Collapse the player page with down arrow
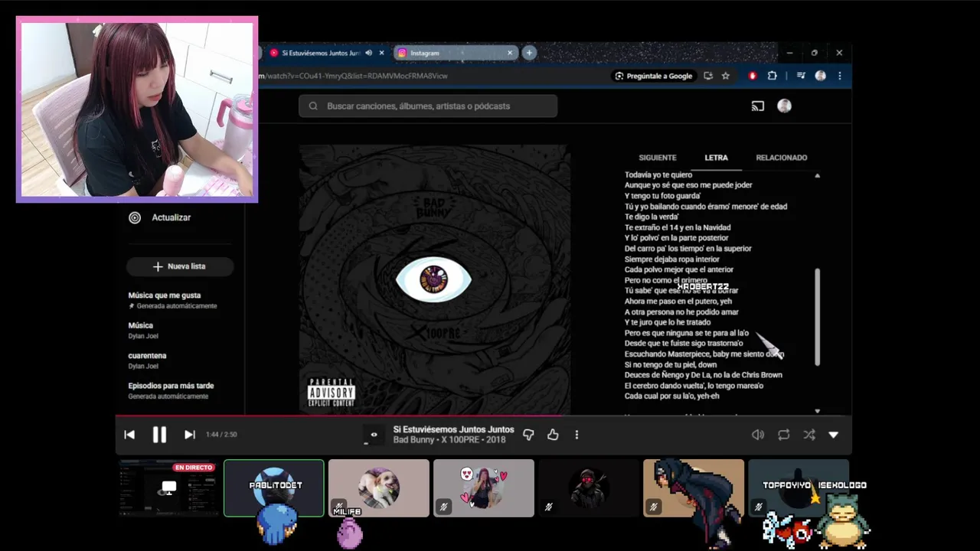The image size is (980, 551). (834, 435)
